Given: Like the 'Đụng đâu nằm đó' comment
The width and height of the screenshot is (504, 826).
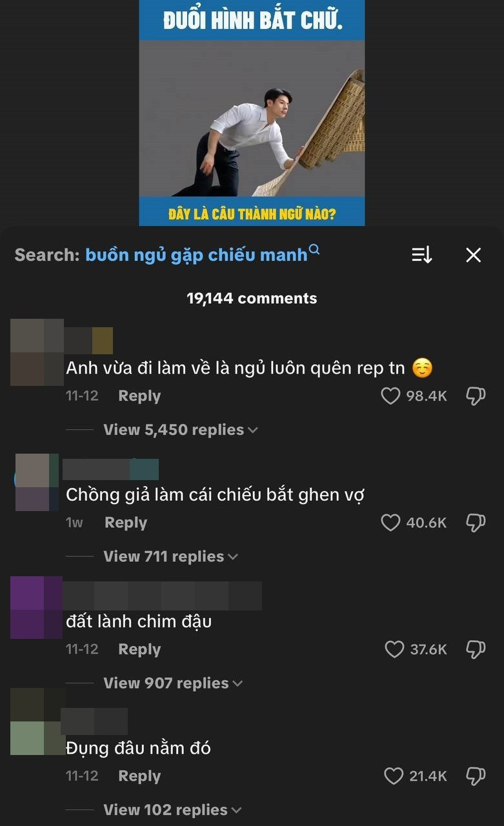Looking at the screenshot, I should click(394, 776).
